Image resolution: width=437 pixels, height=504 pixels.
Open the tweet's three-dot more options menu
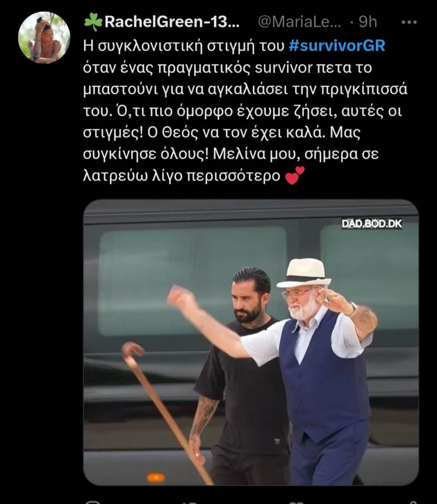pos(409,22)
